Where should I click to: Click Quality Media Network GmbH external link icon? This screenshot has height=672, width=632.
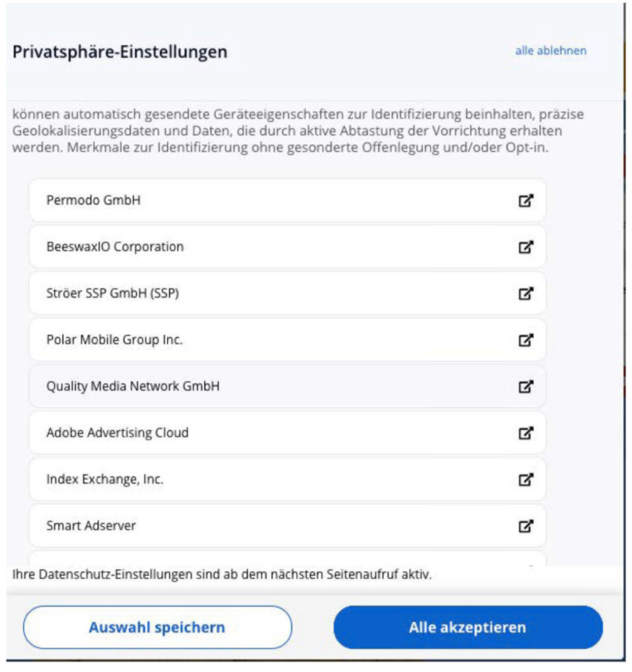(x=526, y=386)
